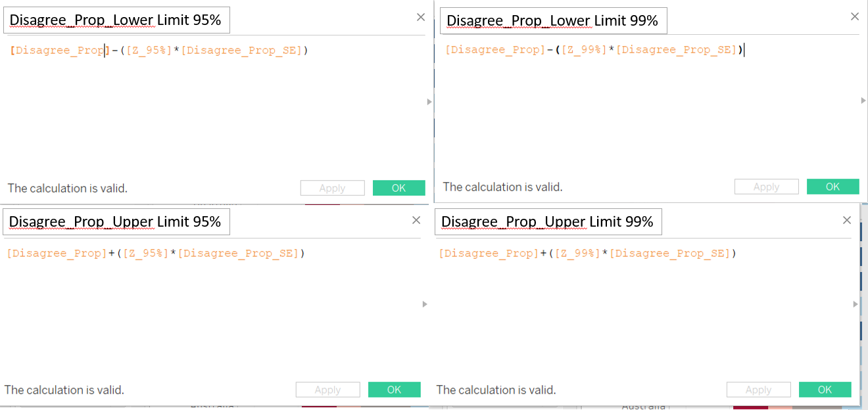
Task: Close the Lower Limit 99% calculation dialog
Action: click(x=855, y=17)
